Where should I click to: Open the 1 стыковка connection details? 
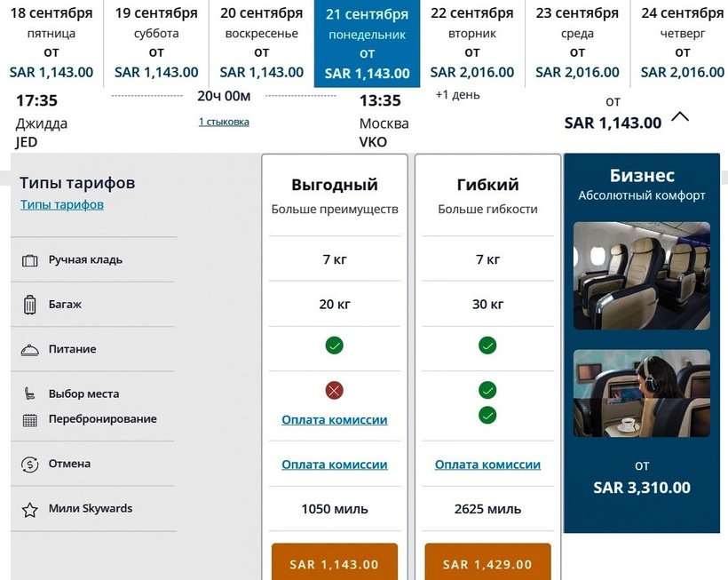coord(224,122)
